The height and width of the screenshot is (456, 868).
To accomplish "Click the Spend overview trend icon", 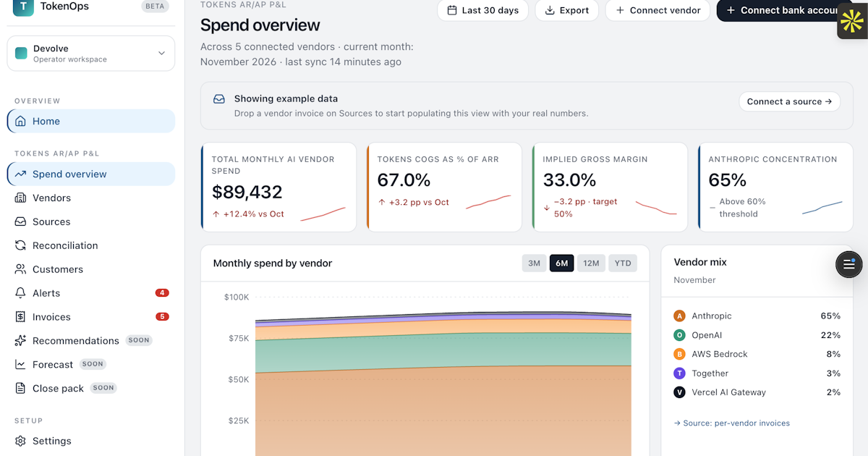I will point(20,174).
